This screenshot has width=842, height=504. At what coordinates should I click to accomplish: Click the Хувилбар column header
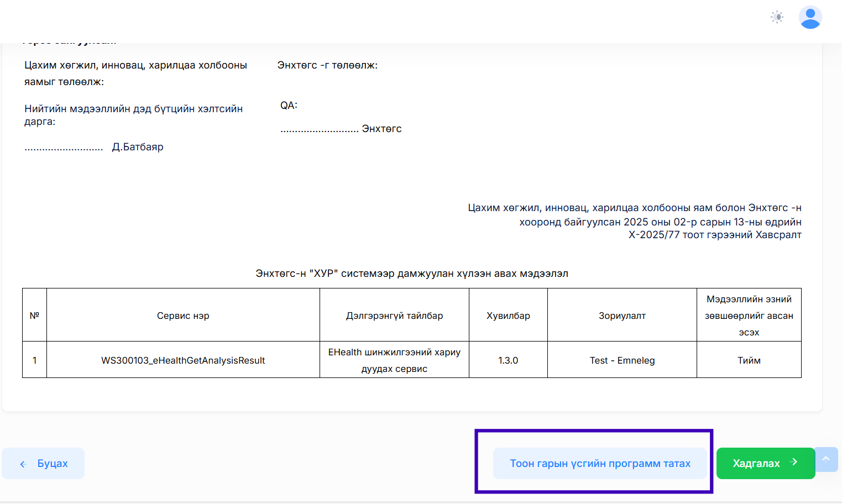508,316
